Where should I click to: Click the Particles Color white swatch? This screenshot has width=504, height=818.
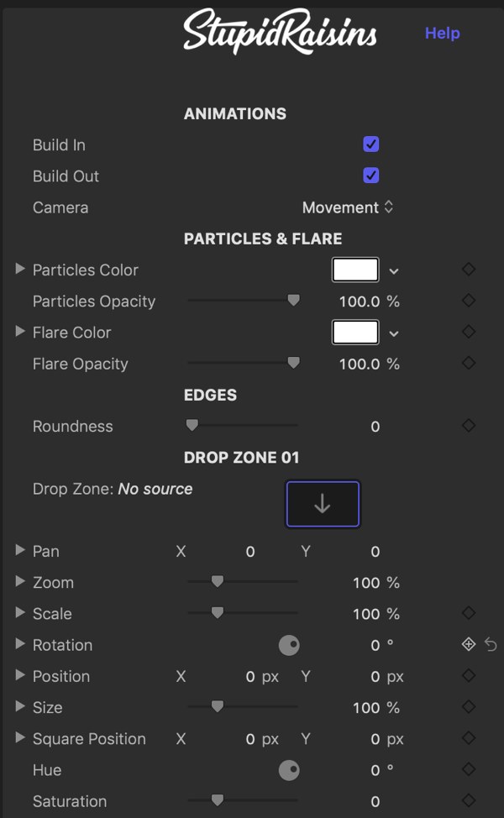point(355,270)
